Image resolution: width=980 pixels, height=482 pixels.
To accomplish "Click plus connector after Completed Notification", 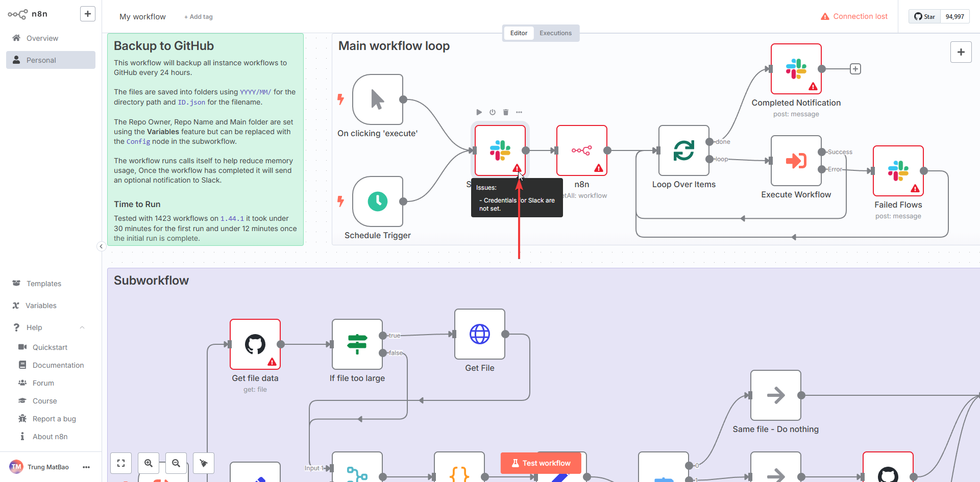I will pos(855,69).
